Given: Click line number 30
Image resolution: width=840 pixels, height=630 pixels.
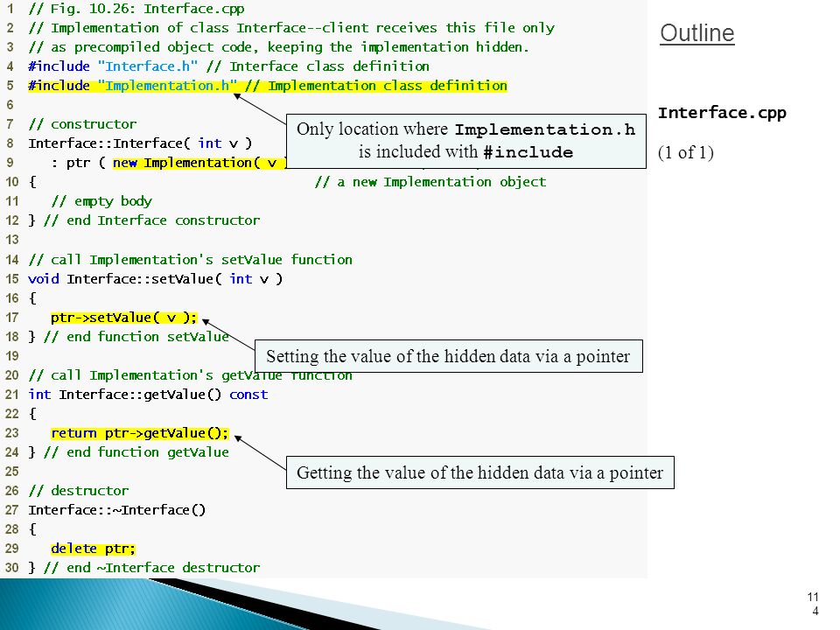Looking at the screenshot, I should (11, 568).
